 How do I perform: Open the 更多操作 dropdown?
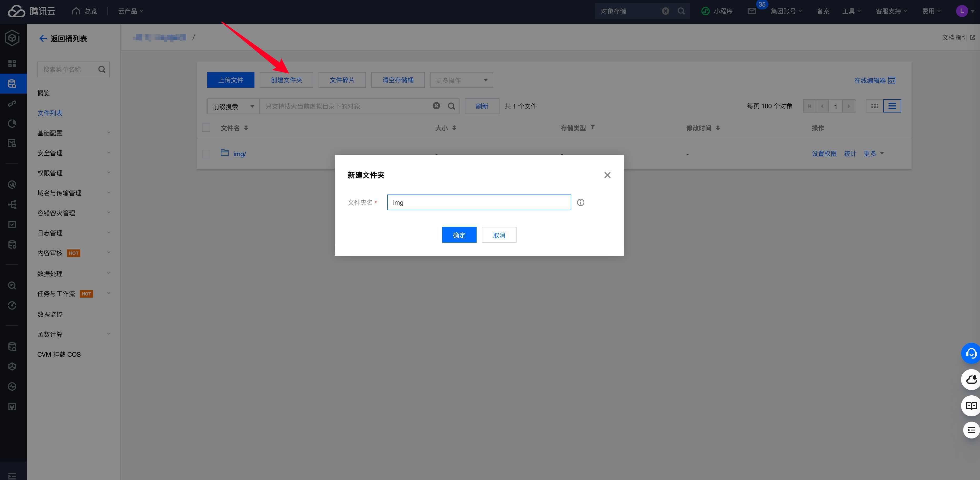coord(461,80)
